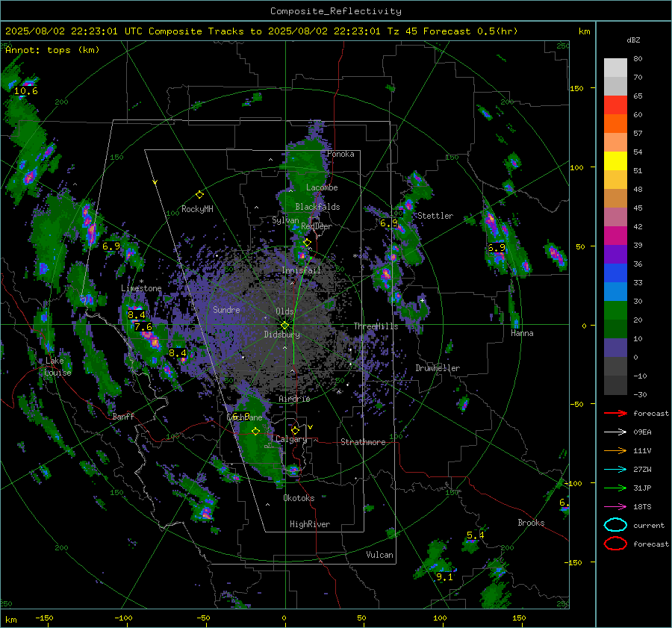Click the Innisfail city label
This screenshot has width=672, height=628.
click(301, 270)
